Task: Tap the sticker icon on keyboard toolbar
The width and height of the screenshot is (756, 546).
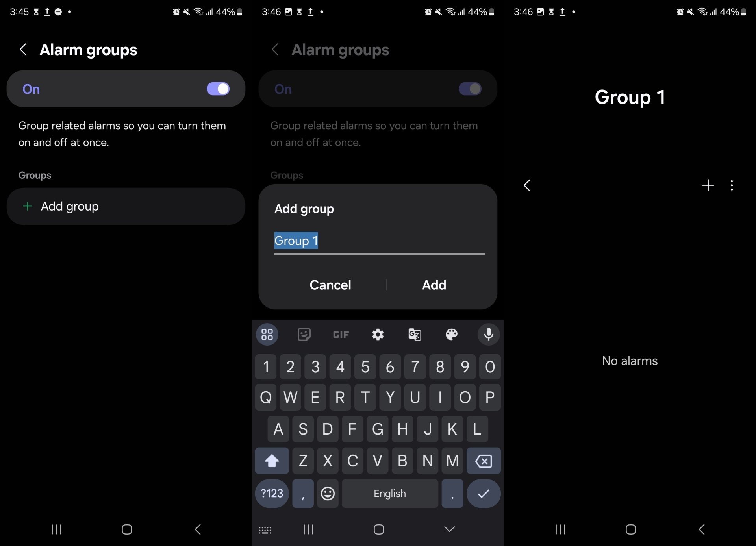Action: 305,334
